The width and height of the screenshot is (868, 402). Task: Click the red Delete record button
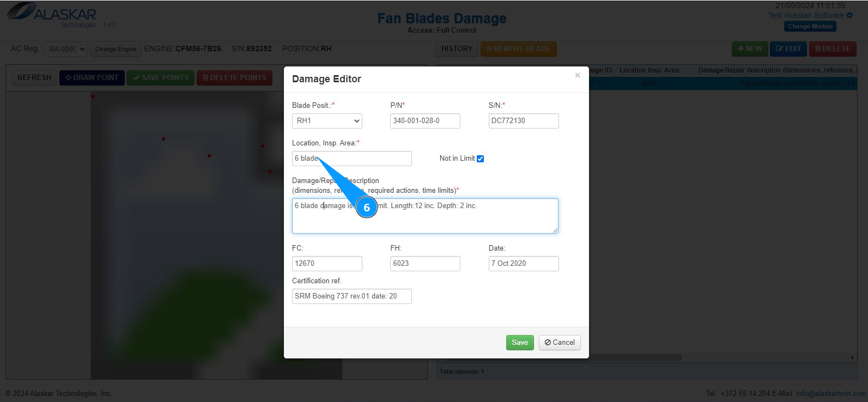833,49
